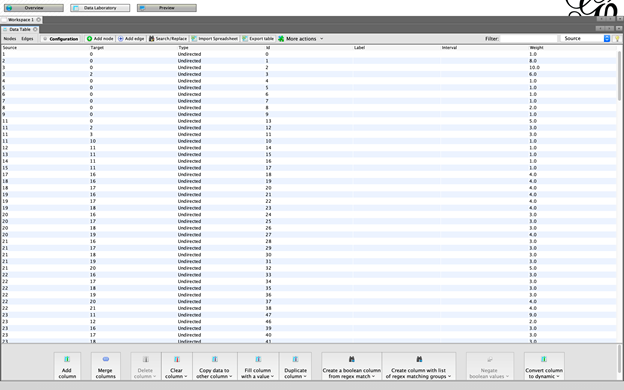
Task: Sort by the Label column header
Action: 397,48
